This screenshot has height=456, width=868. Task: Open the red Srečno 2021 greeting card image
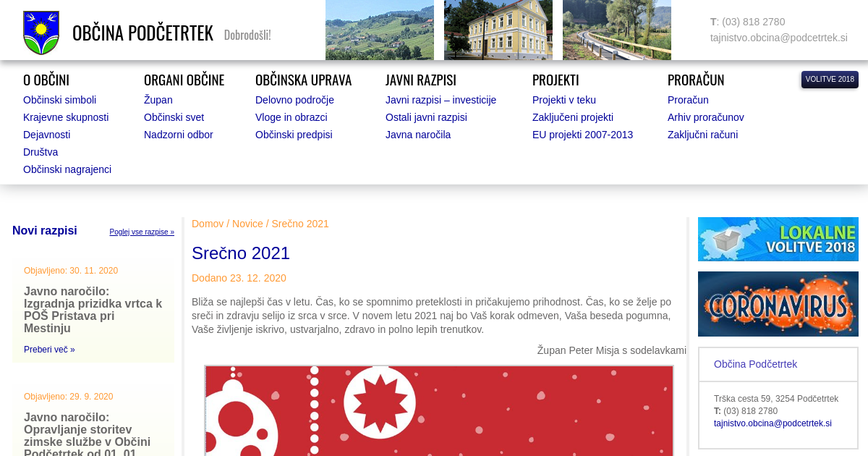439,410
